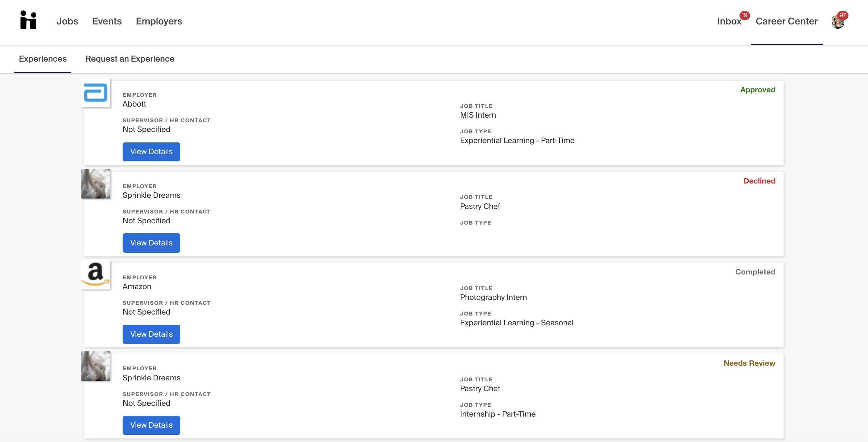Viewport: 868px width, 442px height.
Task: Click the Needs Review Sprinkle Dreams logo
Action: 96,366
